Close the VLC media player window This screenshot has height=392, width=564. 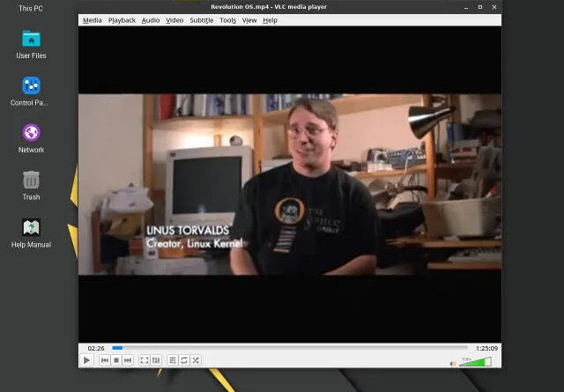494,7
